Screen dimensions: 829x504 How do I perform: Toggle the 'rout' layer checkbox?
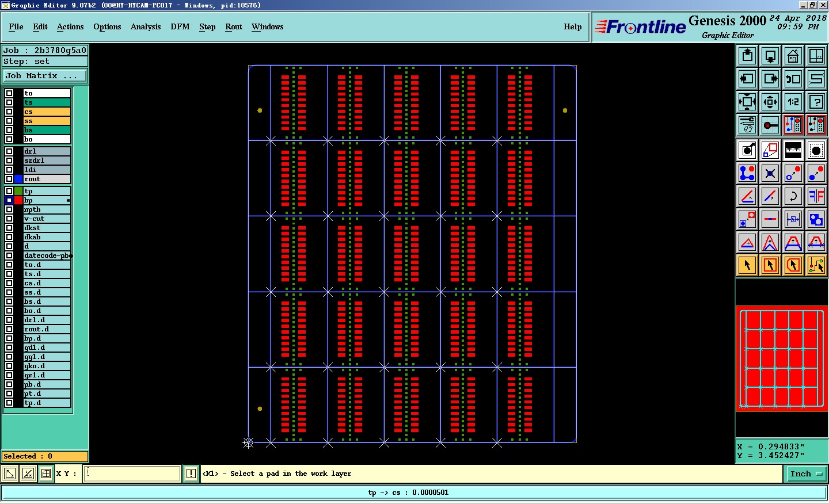point(9,179)
